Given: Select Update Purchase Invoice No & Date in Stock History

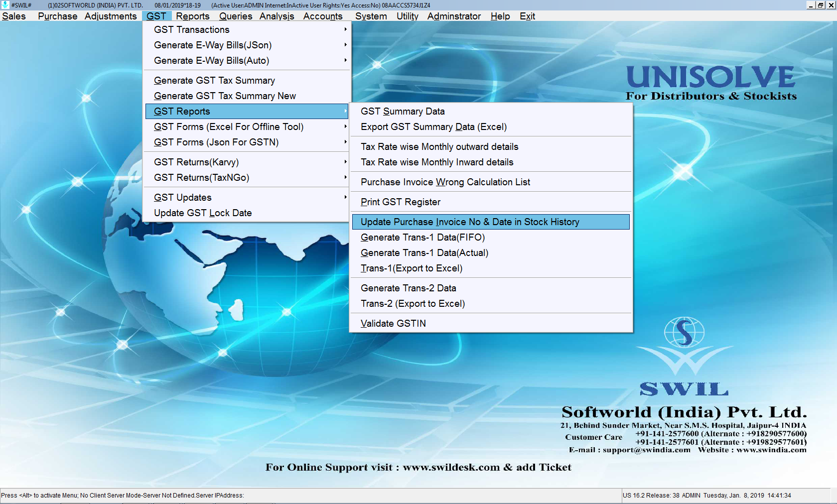Looking at the screenshot, I should coord(491,222).
